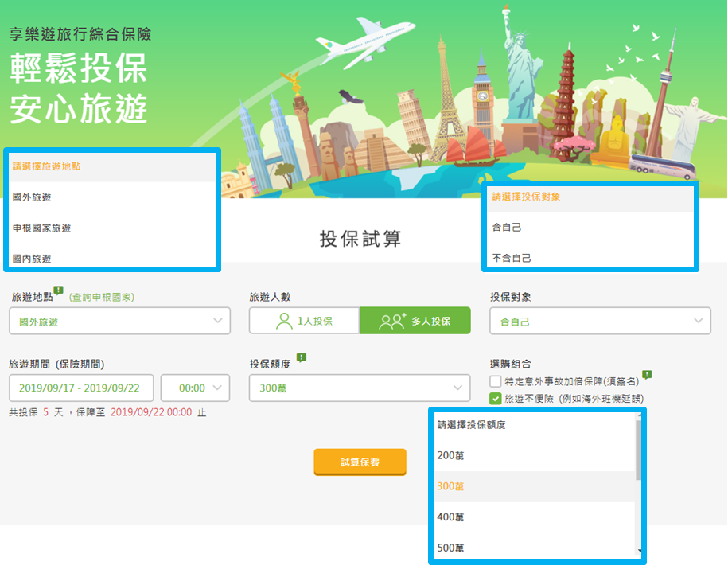
Task: Click the group icon in 多人投保
Action: click(392, 321)
